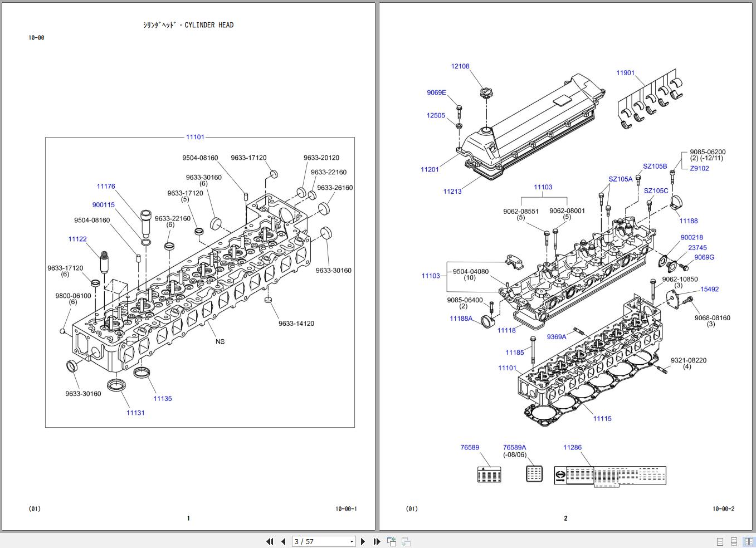Click part number 11131 link
The image size is (756, 548).
pyautogui.click(x=135, y=413)
